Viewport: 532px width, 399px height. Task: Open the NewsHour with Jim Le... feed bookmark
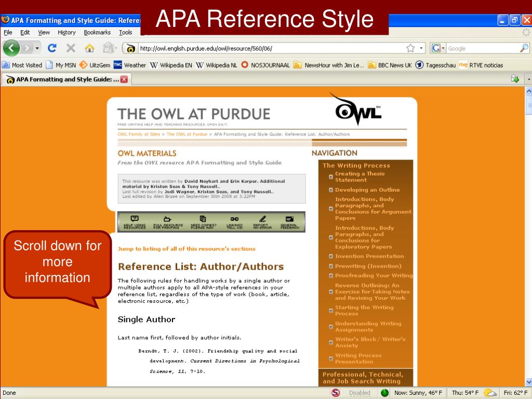(329, 65)
